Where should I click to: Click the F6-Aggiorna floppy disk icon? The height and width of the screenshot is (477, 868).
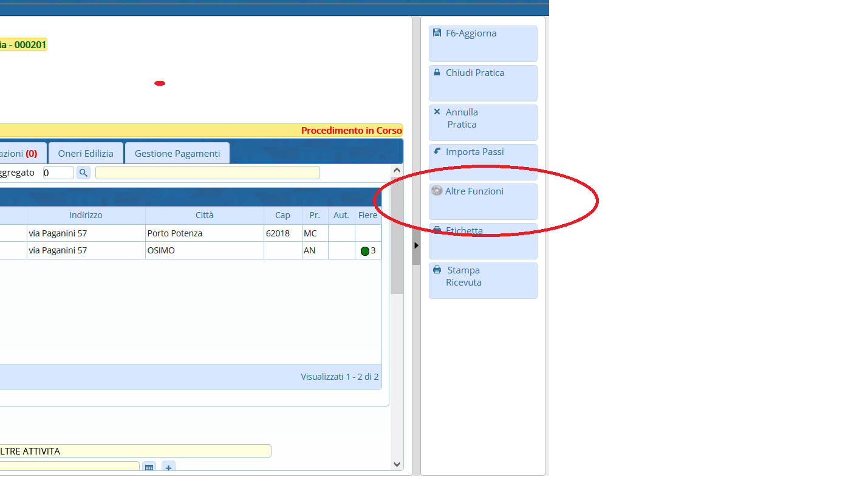(437, 33)
